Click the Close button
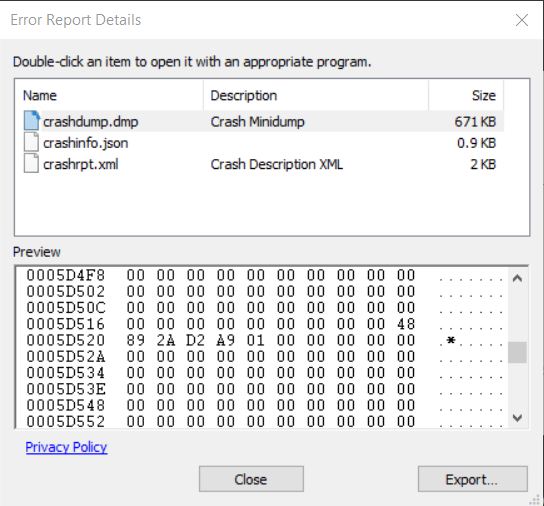This screenshot has height=506, width=544. point(251,479)
